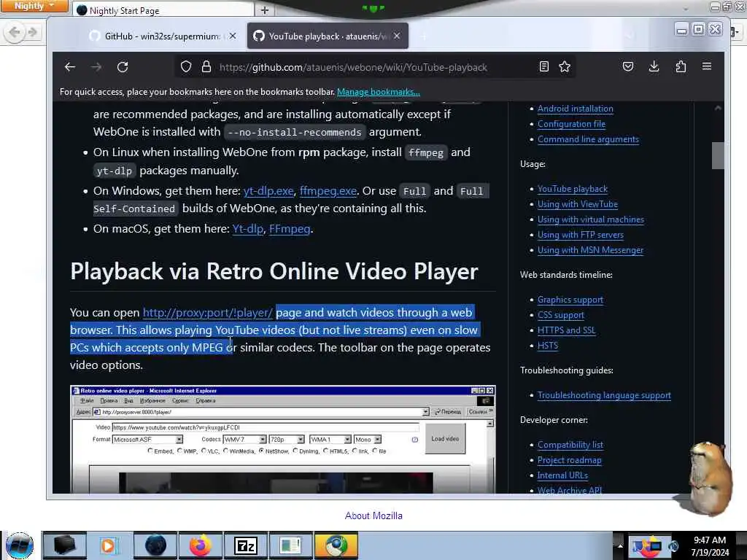Click forward arrow in the Nightly background window
747x560 pixels.
32,32
